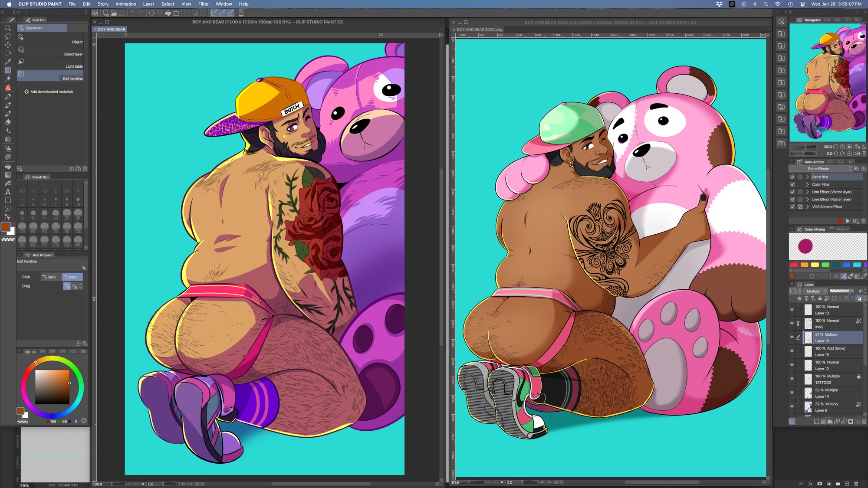Screen dimensions: 868x488
Task: Uncheck the Retro Blur action checkbox
Action: click(792, 177)
